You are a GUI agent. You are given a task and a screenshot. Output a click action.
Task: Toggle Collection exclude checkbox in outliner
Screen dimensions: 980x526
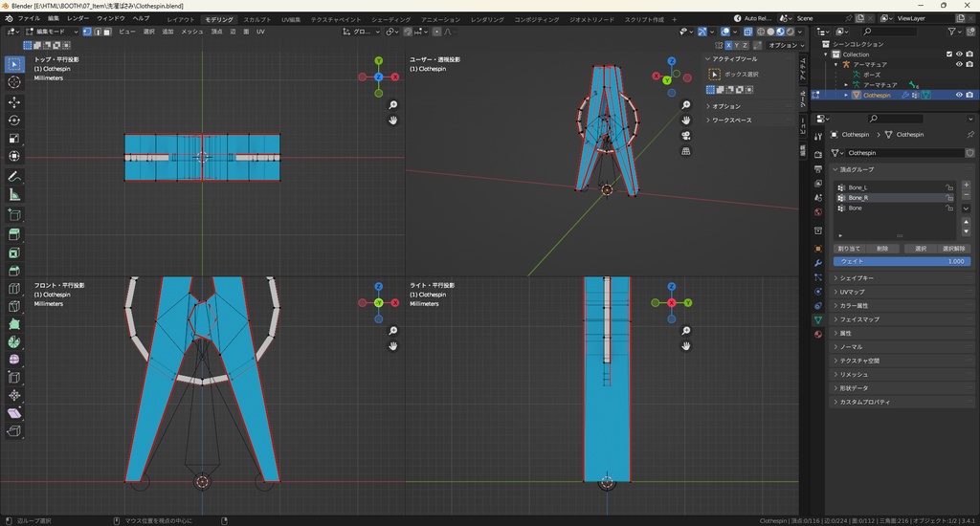948,55
